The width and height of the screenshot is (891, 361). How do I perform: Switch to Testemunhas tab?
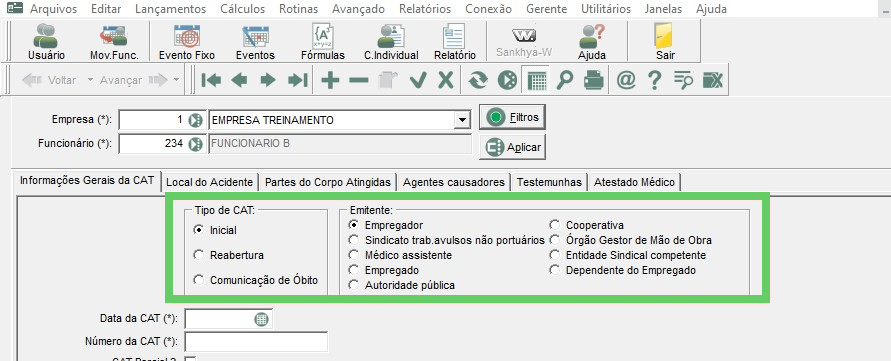[x=549, y=182]
